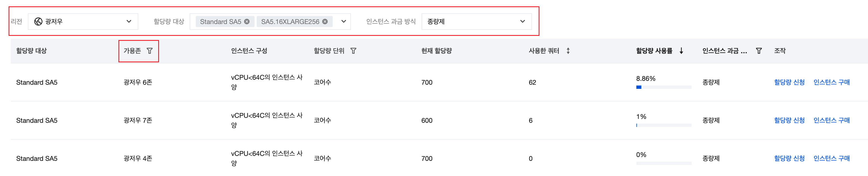Click the 현재 할당량 column header
The width and height of the screenshot is (868, 176).
pos(436,51)
